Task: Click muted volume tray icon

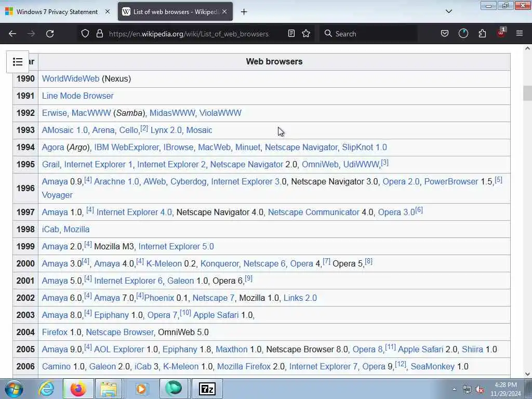Action: (480, 390)
